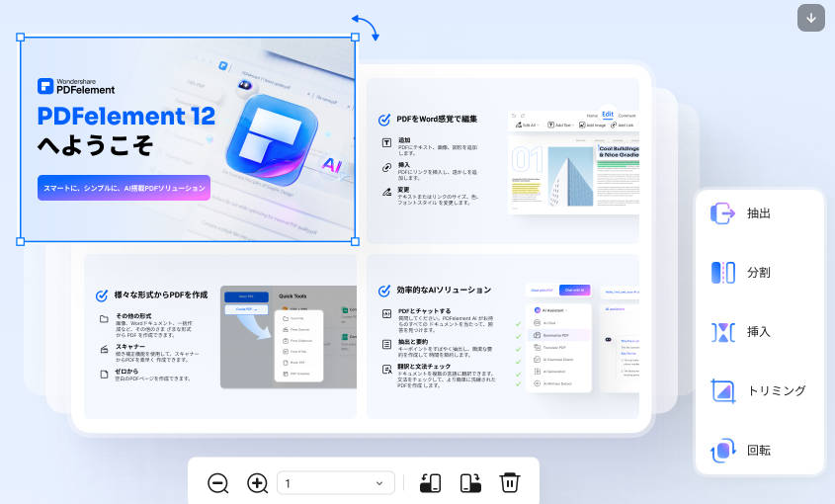The image size is (835, 504).
Task: Click the 変更 edit icon
Action: [387, 192]
